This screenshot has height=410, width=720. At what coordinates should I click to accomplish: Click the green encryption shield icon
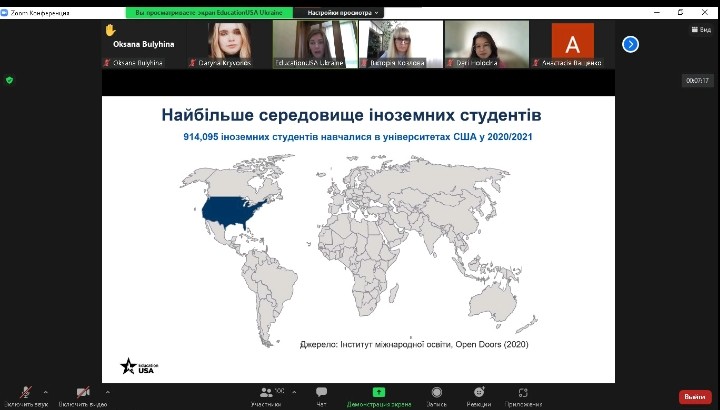(10, 80)
